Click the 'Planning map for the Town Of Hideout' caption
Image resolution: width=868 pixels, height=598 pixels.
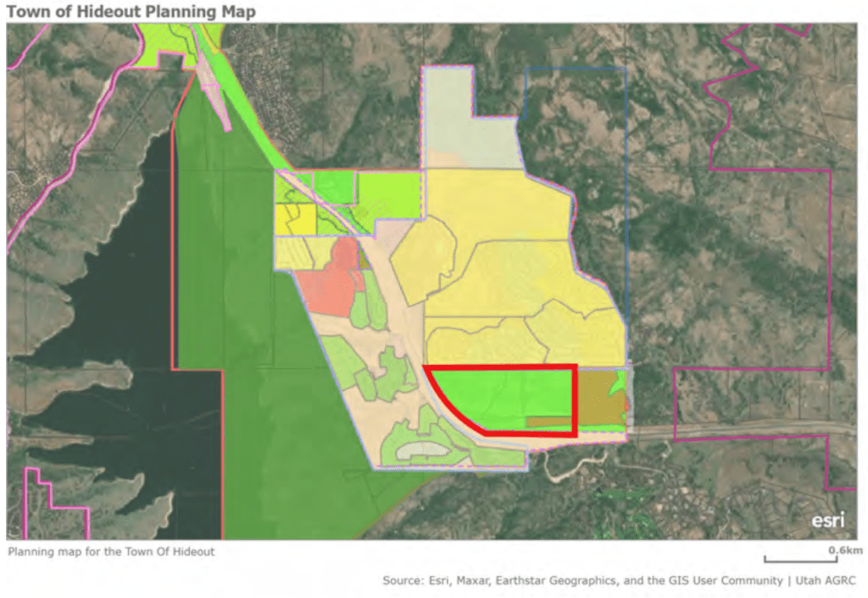coord(111,551)
